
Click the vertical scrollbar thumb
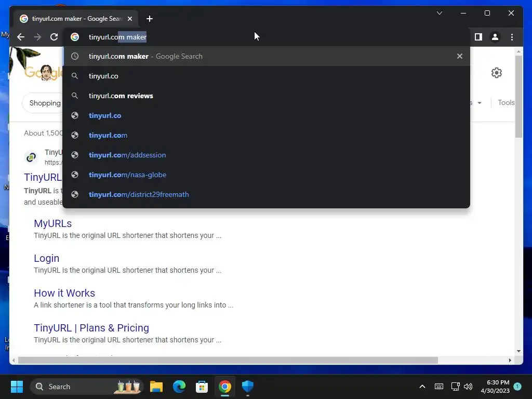518,96
